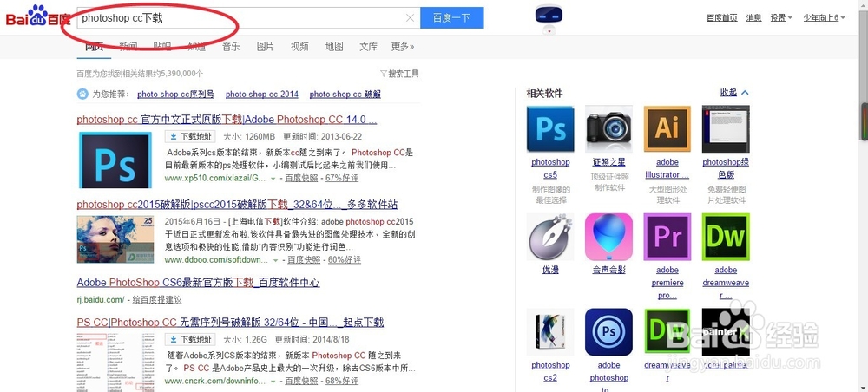Open 会声会影 text link
Image resolution: width=868 pixels, height=392 pixels.
(609, 270)
